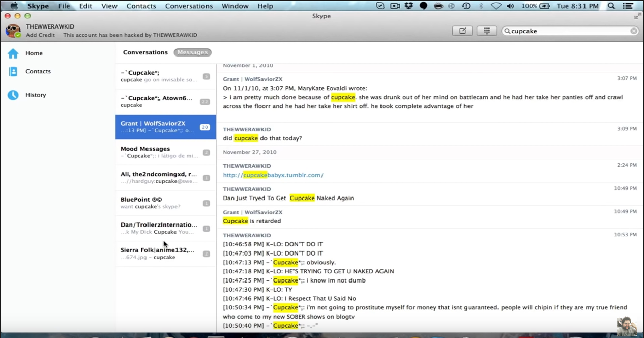The height and width of the screenshot is (338, 644).
Task: Click the message 'did cupcake do that today?'
Action: [x=262, y=138]
